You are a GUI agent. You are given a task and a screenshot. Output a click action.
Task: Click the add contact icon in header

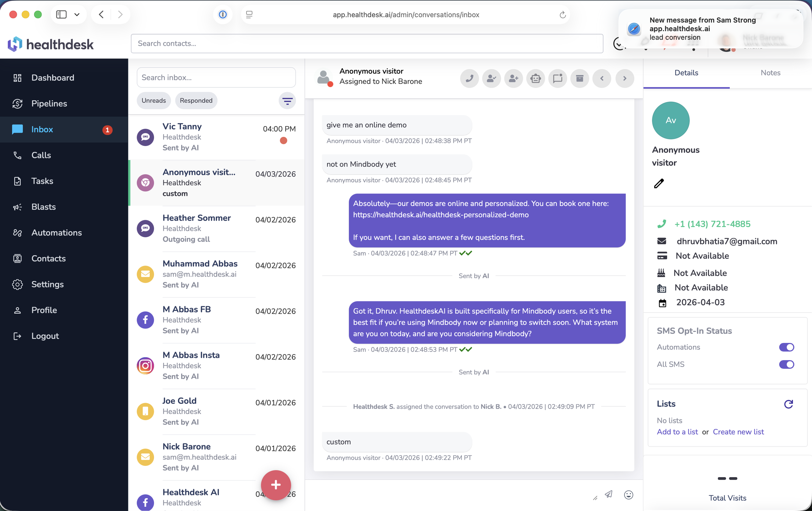(513, 79)
